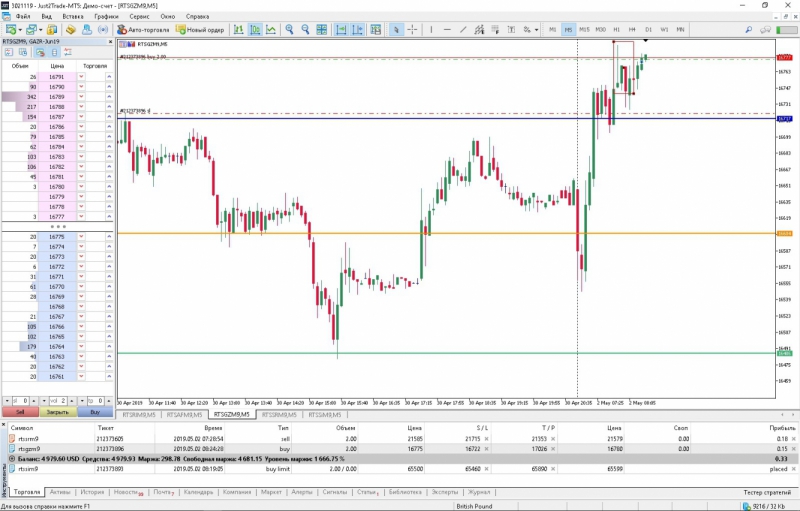Increase the tp value arrow
This screenshot has width=800, height=511.
108,401
